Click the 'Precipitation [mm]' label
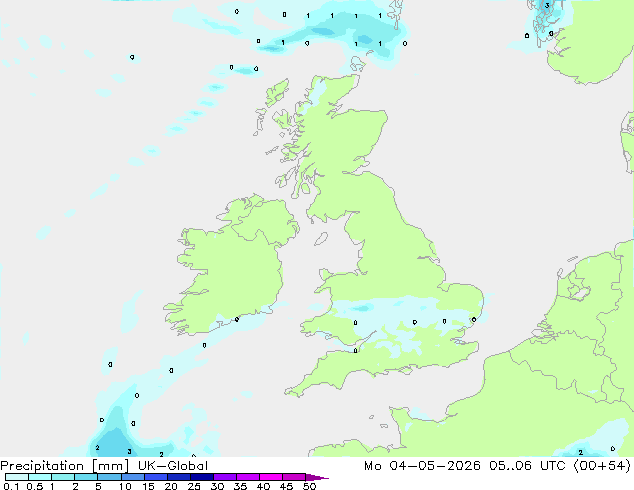Screen dimensions: 634x490 [x=65, y=466]
